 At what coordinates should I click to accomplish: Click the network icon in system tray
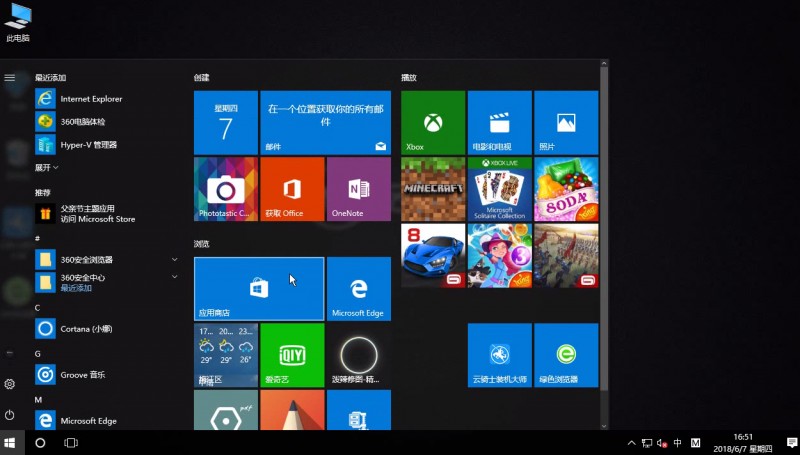point(647,443)
